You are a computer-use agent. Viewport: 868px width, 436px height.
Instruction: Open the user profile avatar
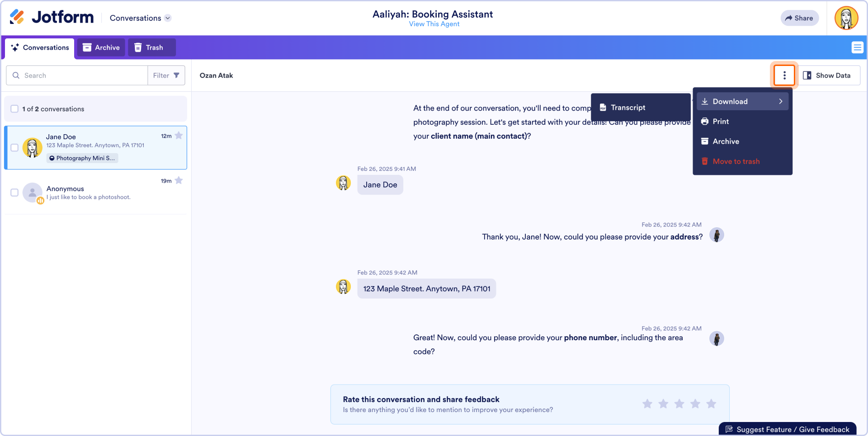846,18
